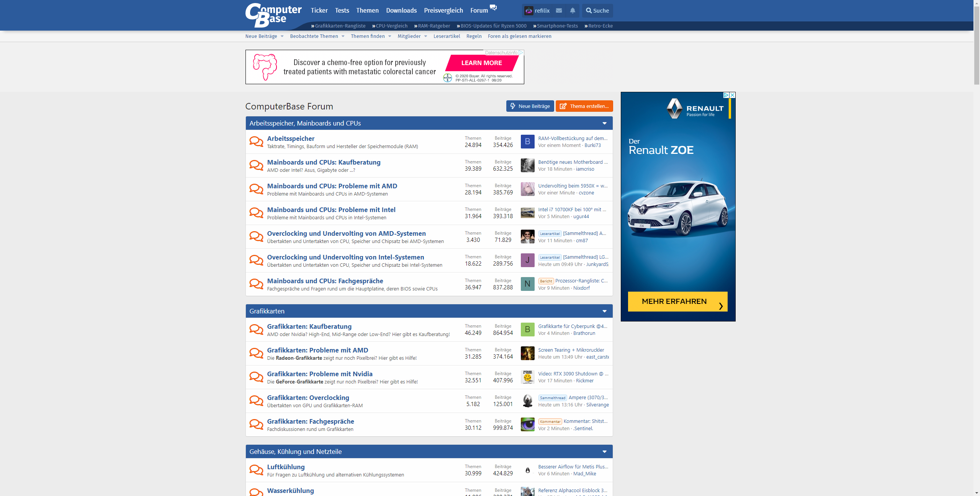Click the Luftkühlung forum speech-bubble icon
This screenshot has height=496, width=980.
(x=256, y=470)
